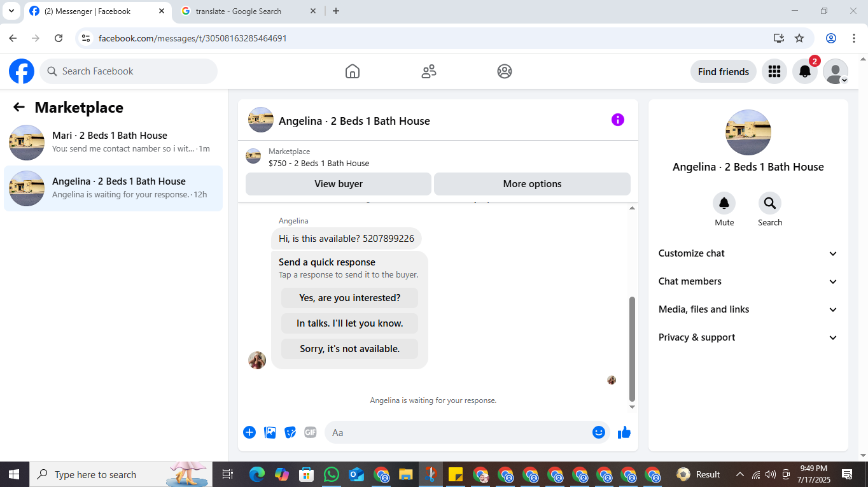This screenshot has height=487, width=868.
Task: Open Task View on the taskbar
Action: (227, 474)
